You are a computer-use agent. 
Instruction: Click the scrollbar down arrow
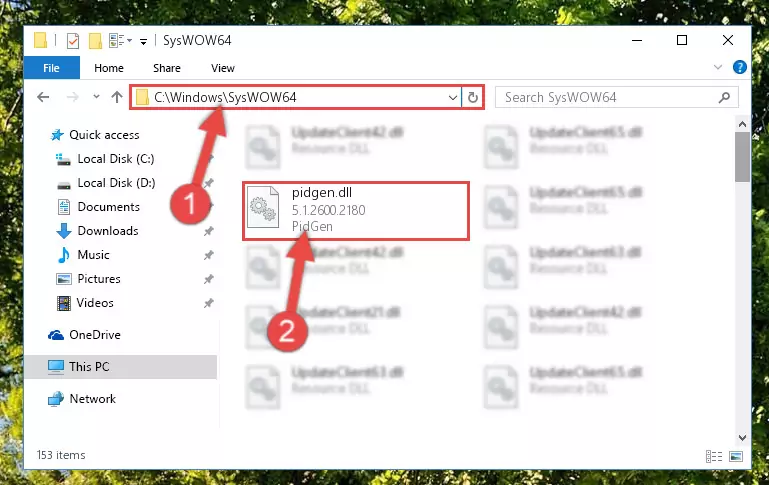click(x=742, y=437)
